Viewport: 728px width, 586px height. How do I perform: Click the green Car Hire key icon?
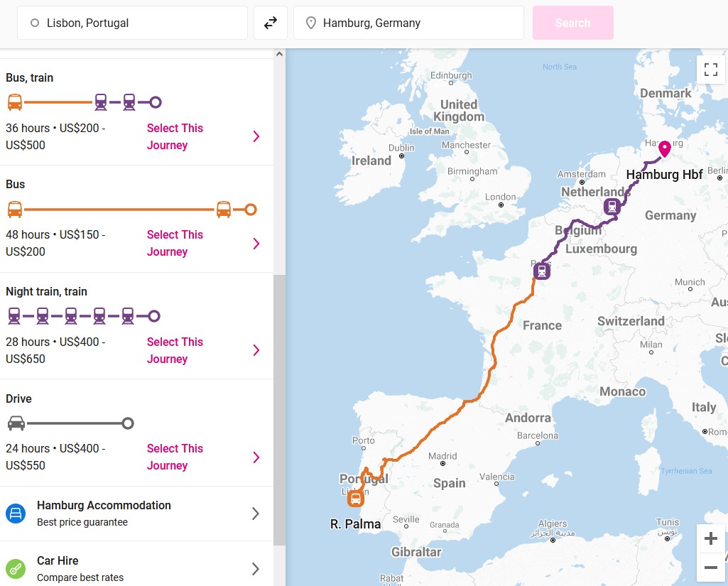pyautogui.click(x=16, y=569)
